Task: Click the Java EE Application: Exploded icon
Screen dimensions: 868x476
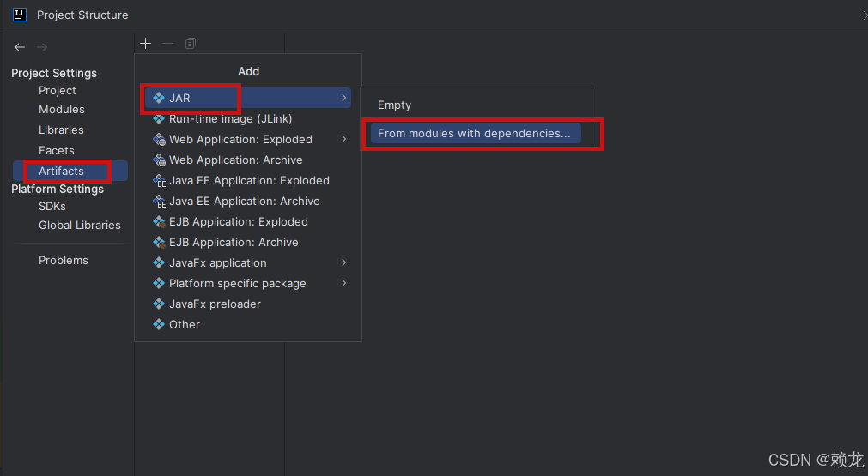Action: (160, 181)
